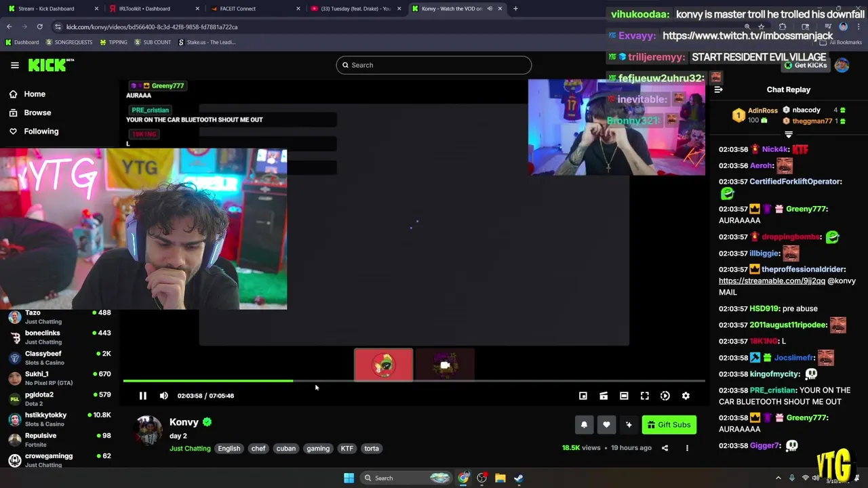
Task: Open Tazo's channel in sidebar
Action: point(59,317)
